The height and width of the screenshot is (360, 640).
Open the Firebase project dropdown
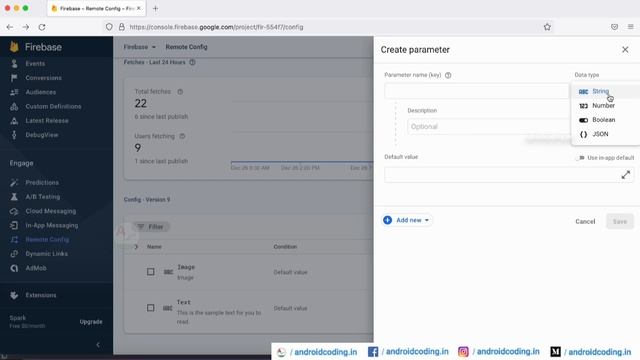pos(140,47)
